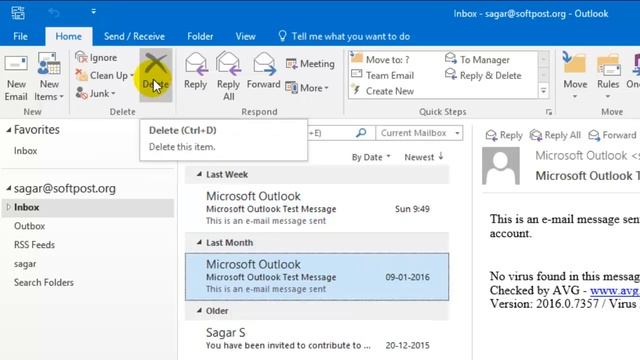The image size is (640, 360).
Task: Select the 'Move to: ?' quick step
Action: (380, 60)
